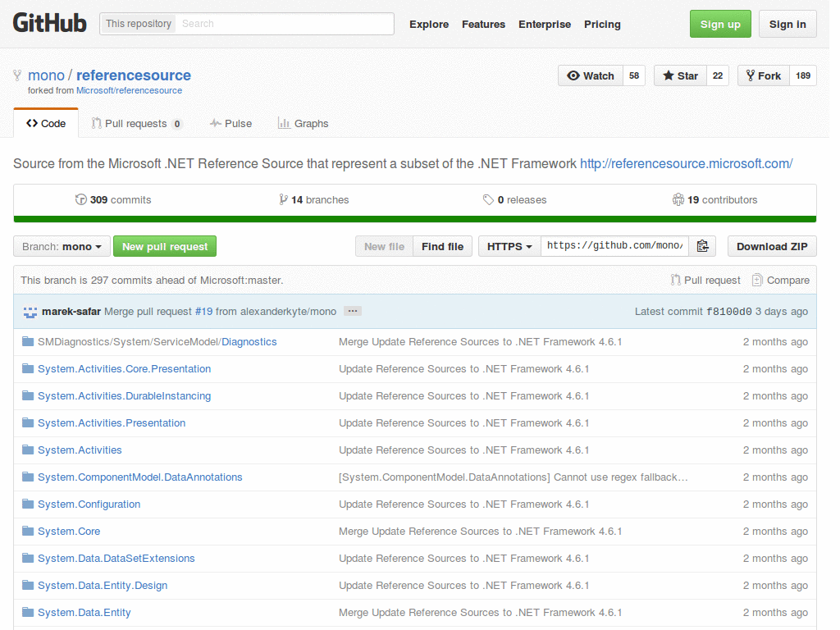Select the Pulse tab
This screenshot has height=630, width=840.
[231, 123]
